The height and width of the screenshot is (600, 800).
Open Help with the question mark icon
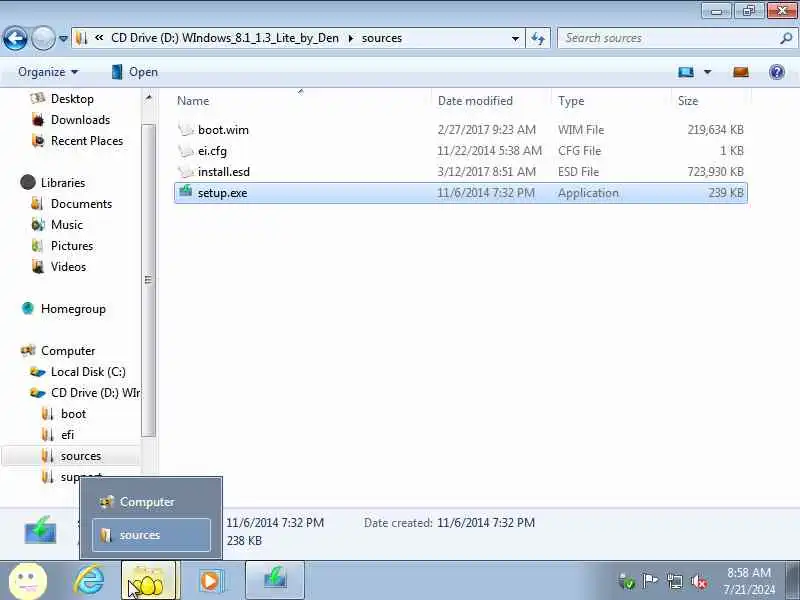(x=777, y=72)
